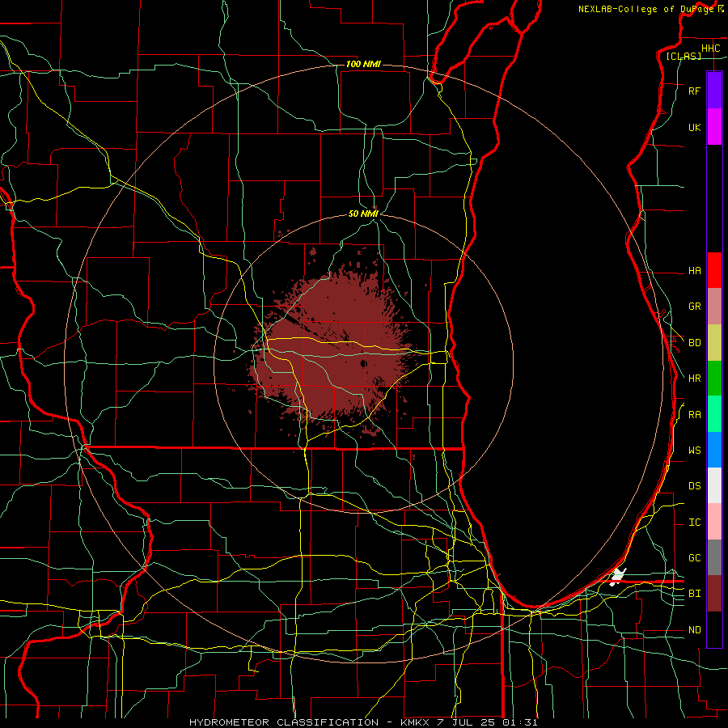Viewport: 728px width, 728px height.
Task: Click the GC legend label
Action: click(x=694, y=558)
